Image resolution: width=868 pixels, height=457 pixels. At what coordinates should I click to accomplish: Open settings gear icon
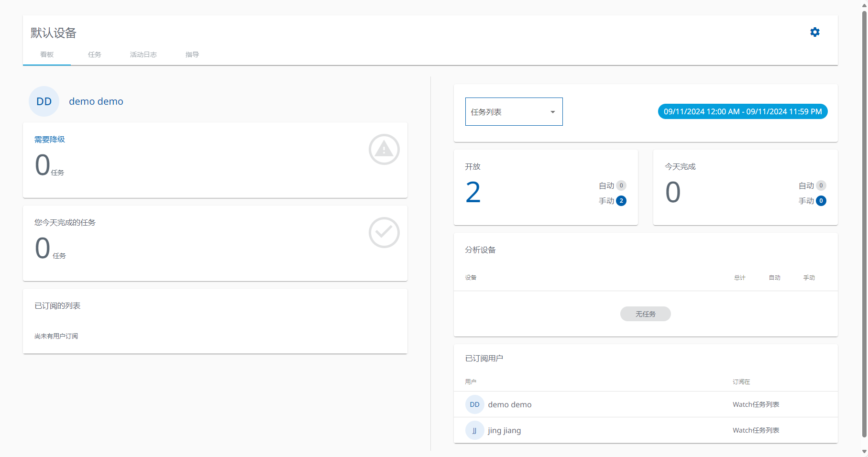point(814,32)
